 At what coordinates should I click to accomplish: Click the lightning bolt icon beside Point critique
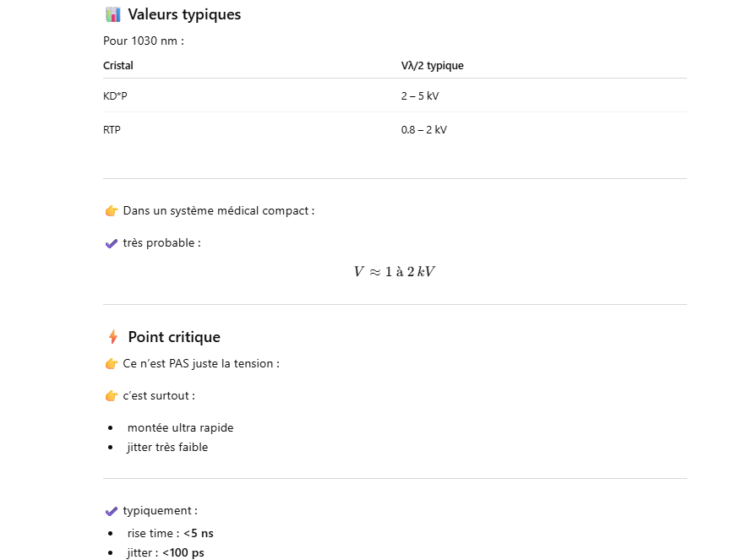112,337
